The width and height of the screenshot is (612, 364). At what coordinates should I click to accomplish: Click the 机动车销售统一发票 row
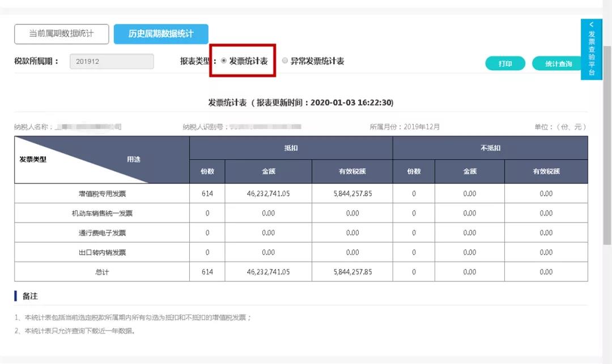(102, 213)
